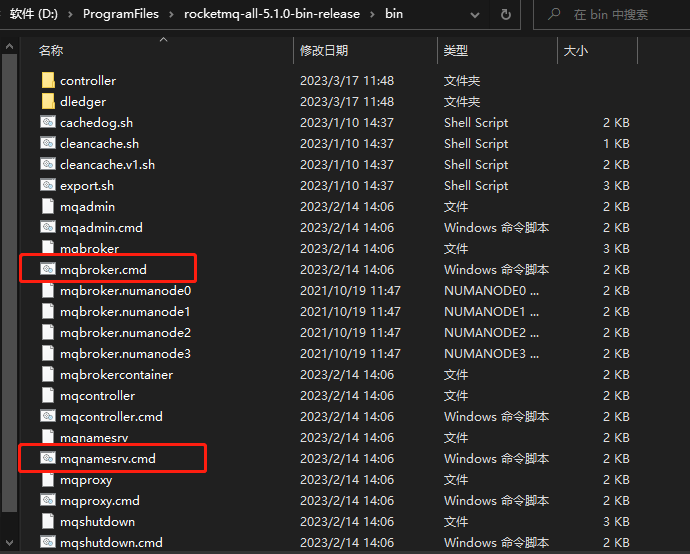690x554 pixels.
Task: Refresh the bin folder view
Action: coord(506,15)
